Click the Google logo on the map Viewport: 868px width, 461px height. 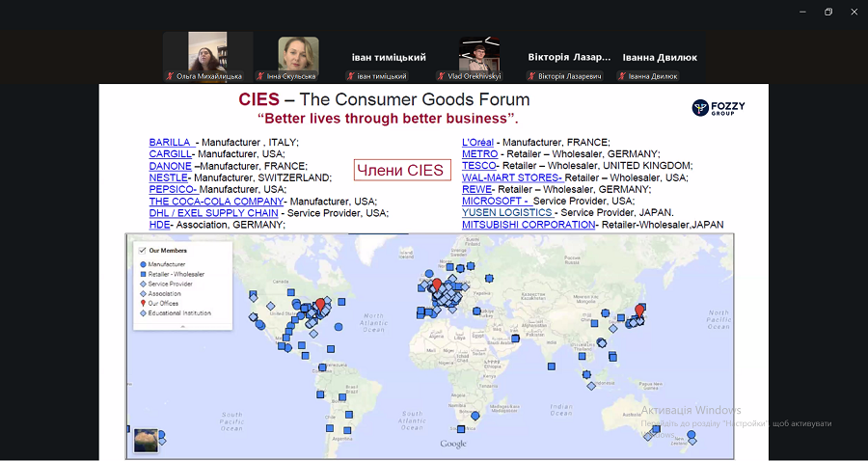click(x=453, y=444)
